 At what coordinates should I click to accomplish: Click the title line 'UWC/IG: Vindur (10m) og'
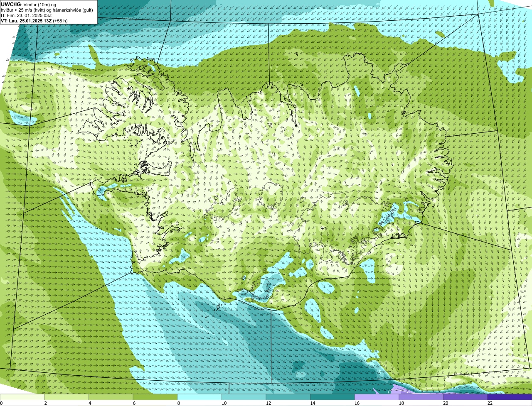tap(28, 4)
